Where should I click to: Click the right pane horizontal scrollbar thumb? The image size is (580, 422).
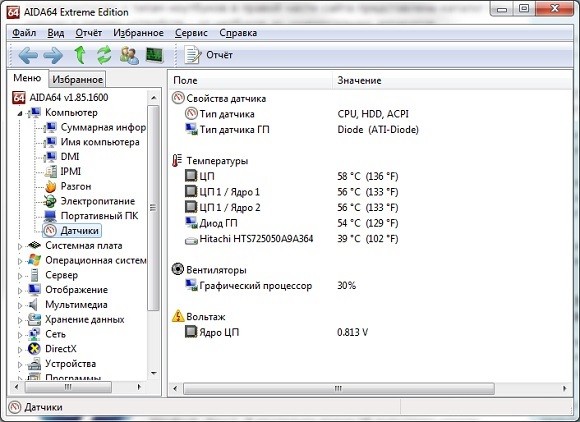coord(338,388)
